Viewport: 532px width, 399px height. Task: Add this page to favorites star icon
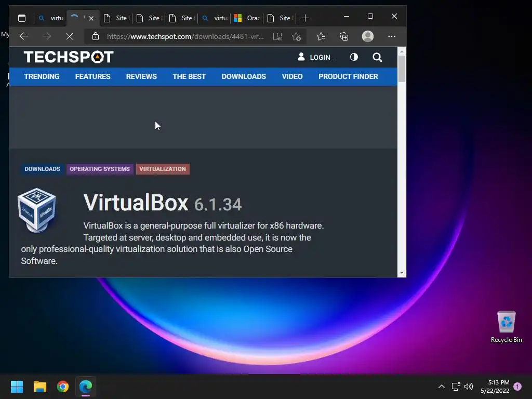point(296,36)
